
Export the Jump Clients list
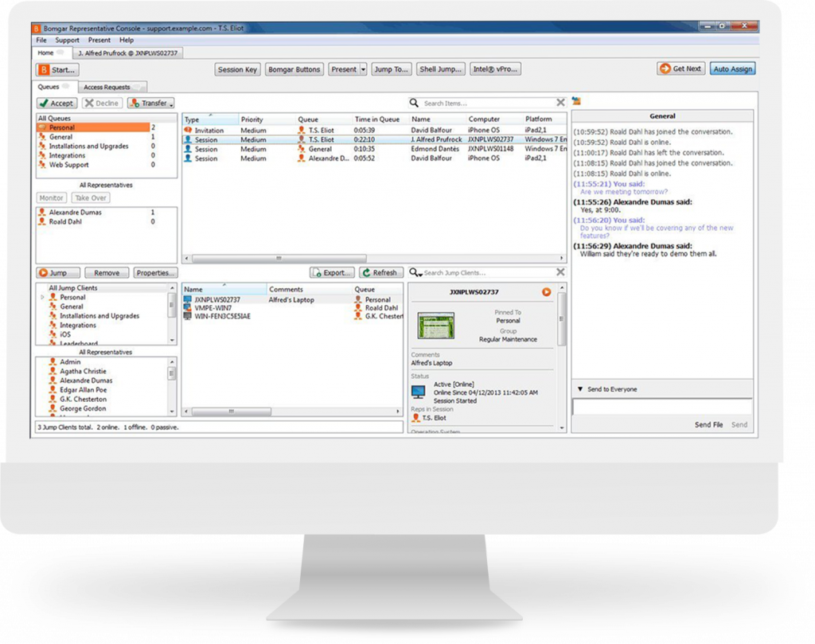332,272
